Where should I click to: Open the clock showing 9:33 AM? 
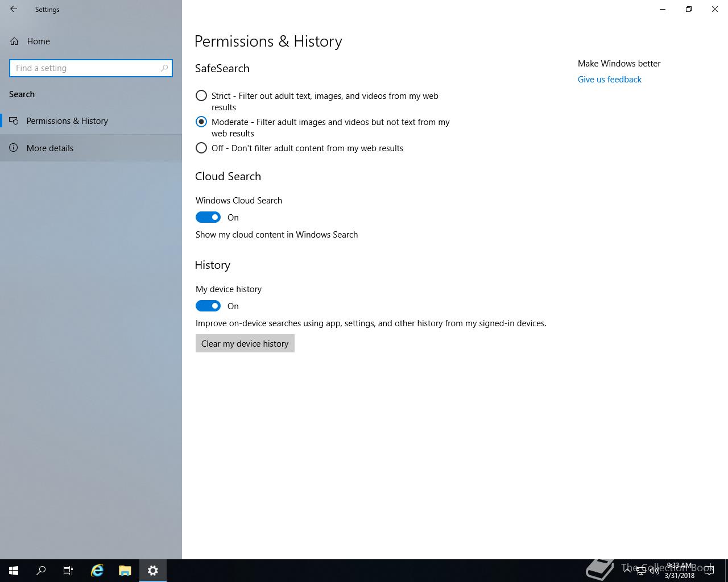tap(680, 571)
